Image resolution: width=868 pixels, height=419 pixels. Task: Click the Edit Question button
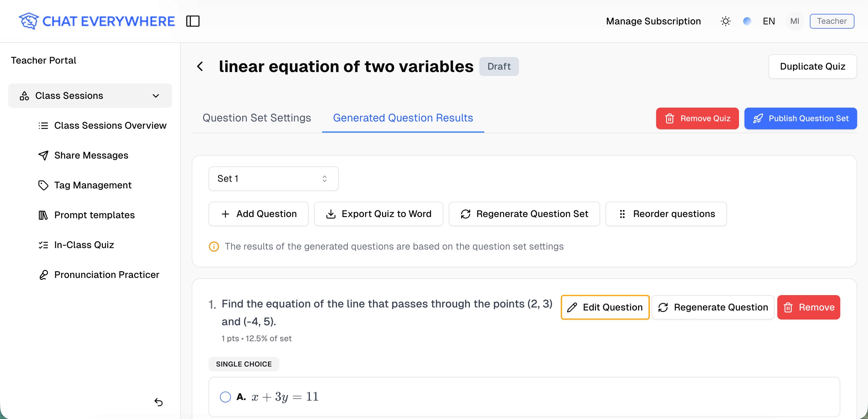pos(605,307)
